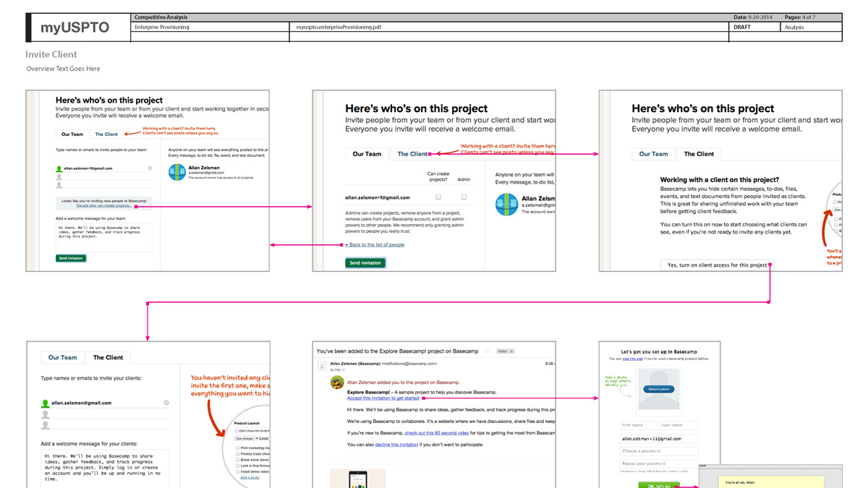Click 'Accept this invitation to get started'

click(x=383, y=398)
